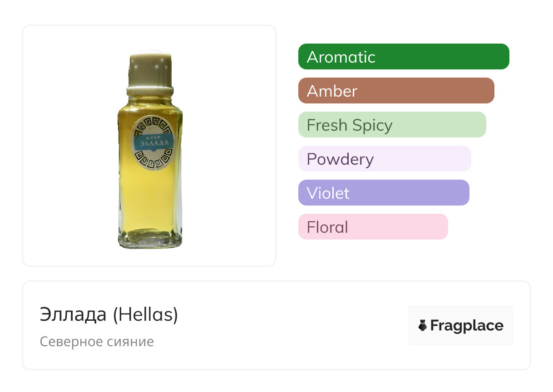Select the purple Violet accord bar
This screenshot has width=553, height=392.
click(x=383, y=193)
